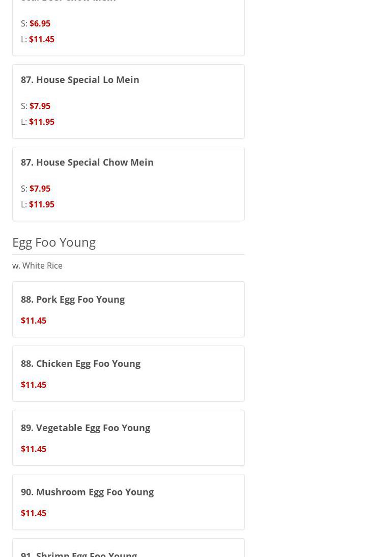Open the House Special Chow Mein item
Viewport: 392px width, 557px height.
coord(87,163)
